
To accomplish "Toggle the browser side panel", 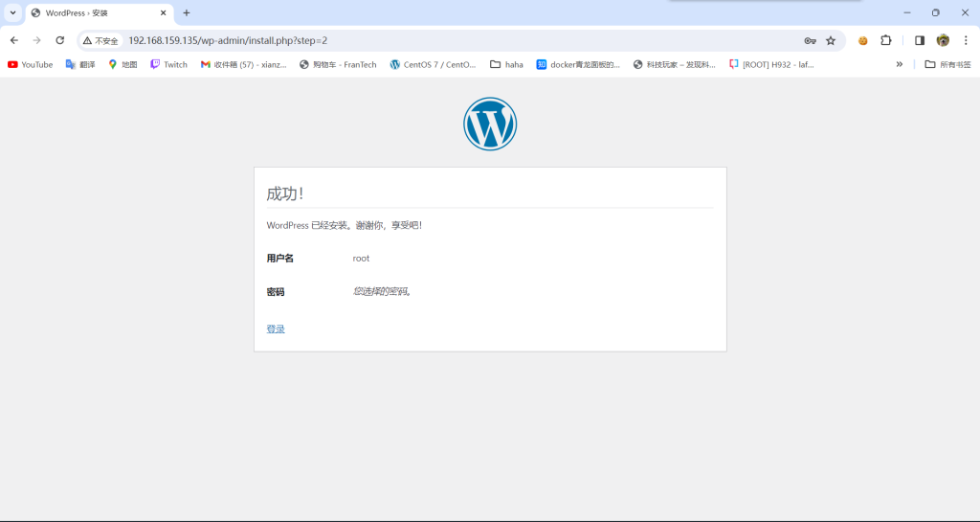I will [x=920, y=40].
